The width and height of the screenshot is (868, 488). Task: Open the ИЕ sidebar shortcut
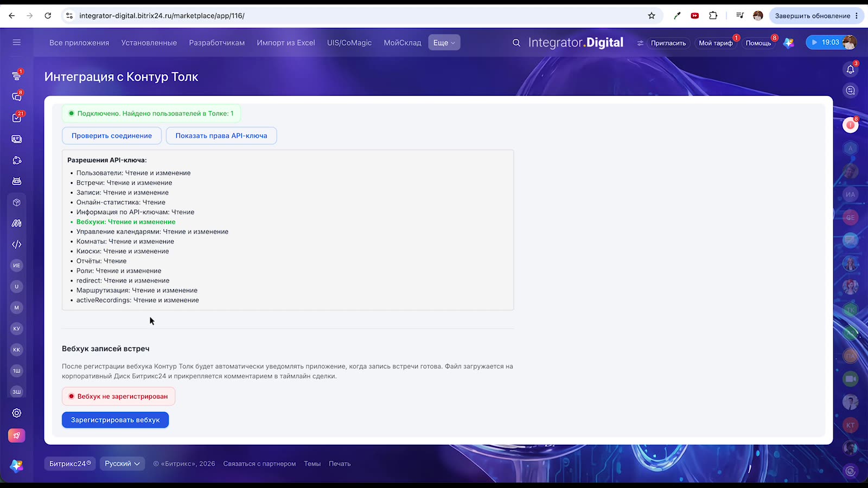17,266
